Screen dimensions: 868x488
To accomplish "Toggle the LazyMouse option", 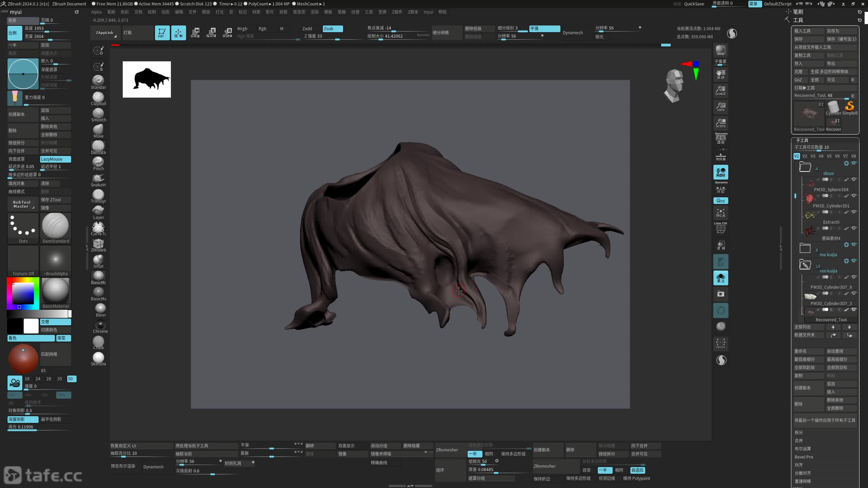I will click(55, 159).
